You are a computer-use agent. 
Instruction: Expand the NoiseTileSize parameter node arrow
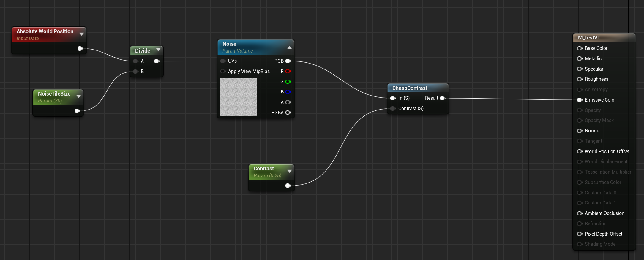[79, 96]
